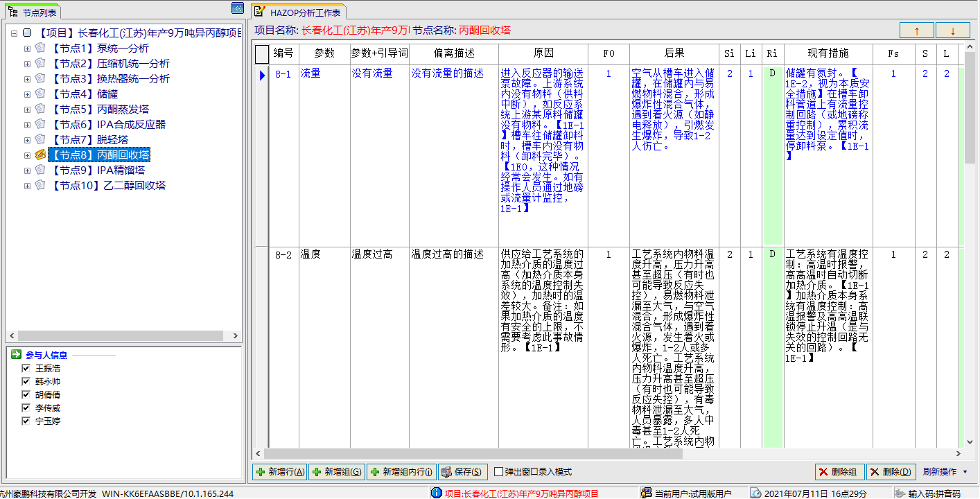Click the node icon beside 节点6 IPA合成反应器
The height and width of the screenshot is (499, 980).
40,125
